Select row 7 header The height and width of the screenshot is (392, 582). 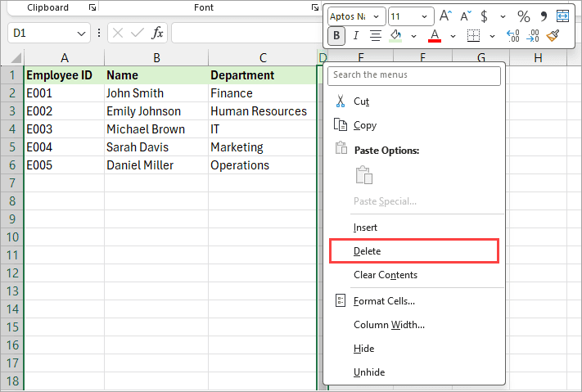[x=12, y=183]
